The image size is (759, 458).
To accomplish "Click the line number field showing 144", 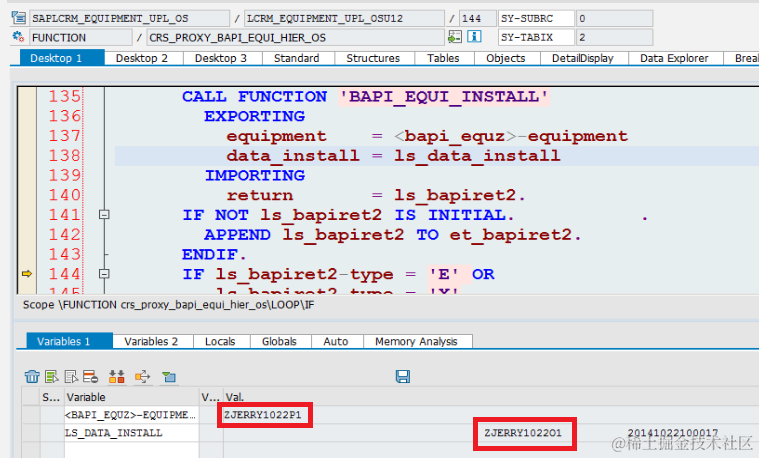I will 477,18.
